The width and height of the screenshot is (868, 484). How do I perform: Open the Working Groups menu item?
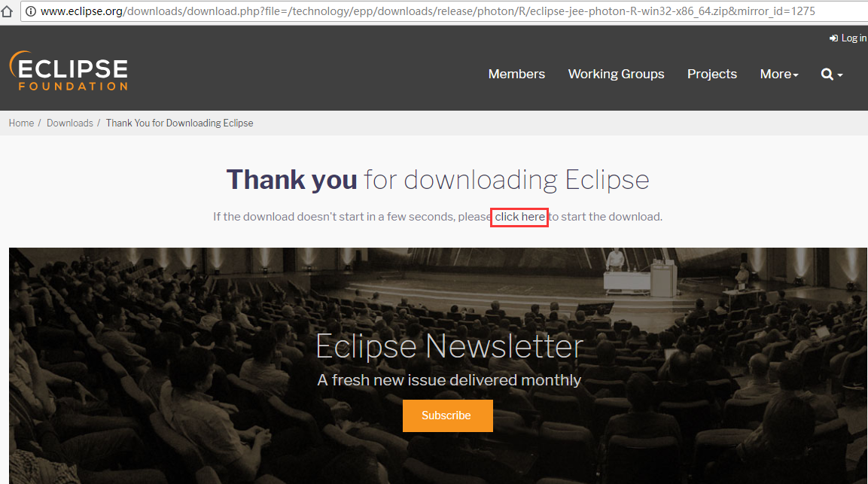coord(616,75)
